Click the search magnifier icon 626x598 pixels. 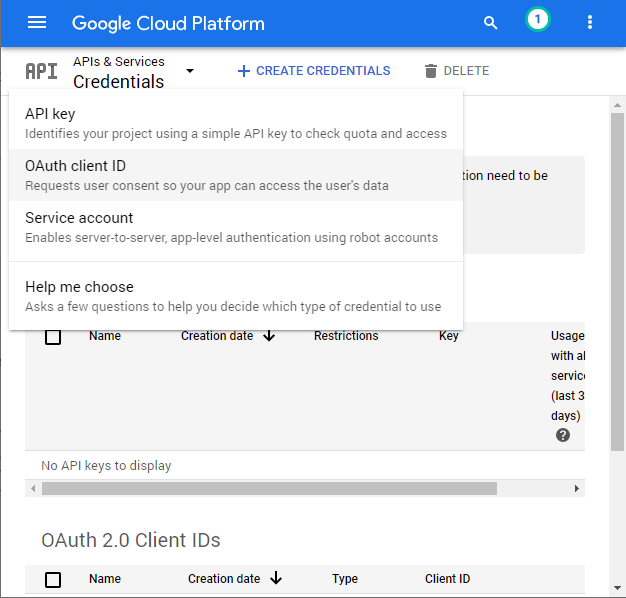490,23
